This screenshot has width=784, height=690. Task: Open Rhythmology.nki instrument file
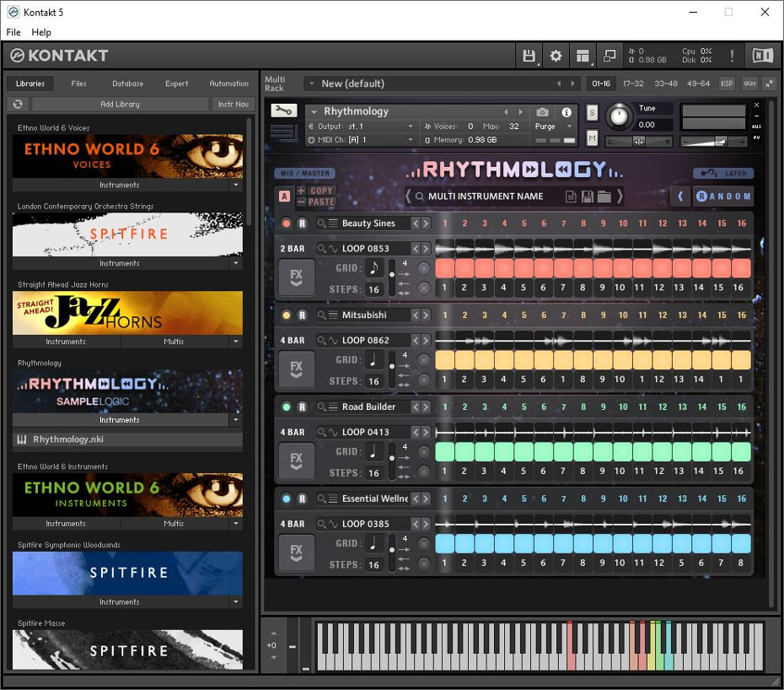127,439
